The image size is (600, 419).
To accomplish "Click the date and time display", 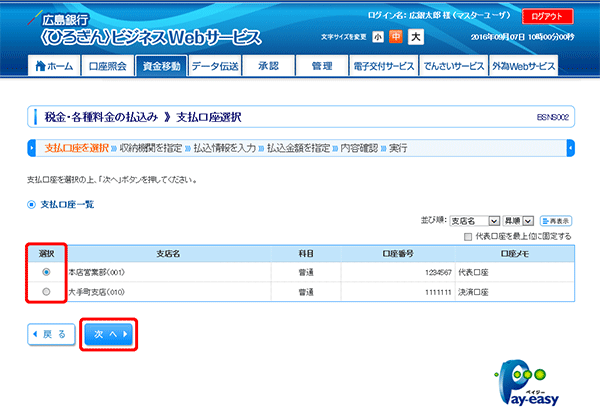I will pos(522,37).
